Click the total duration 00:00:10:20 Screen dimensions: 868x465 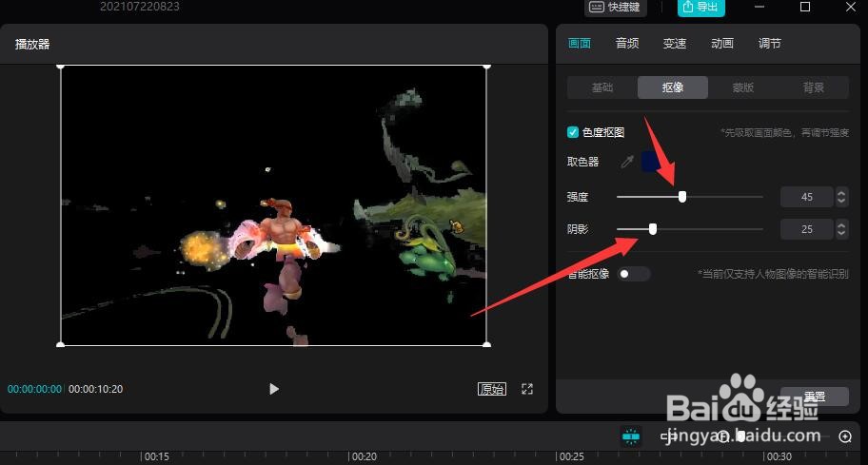click(96, 389)
